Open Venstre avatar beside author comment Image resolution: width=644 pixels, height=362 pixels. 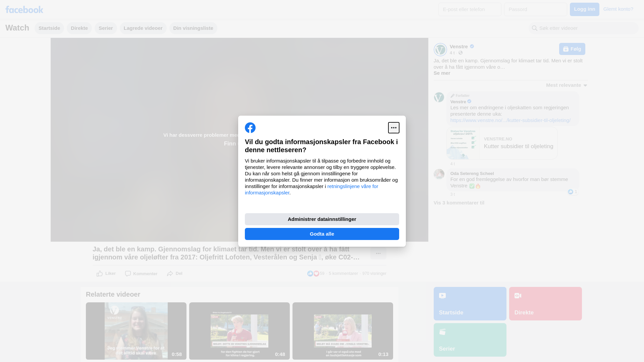click(439, 97)
